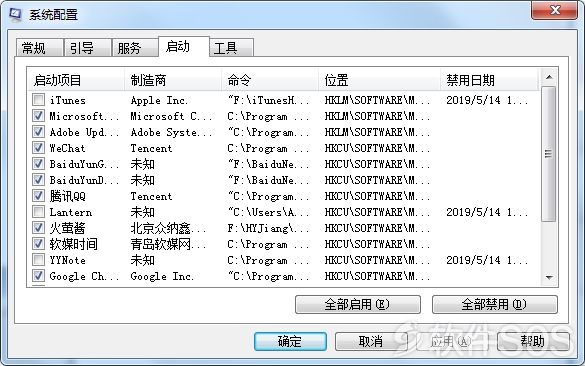This screenshot has width=585, height=366.
Task: Click the Apple Inc. manufacturer cell
Action: 159,100
